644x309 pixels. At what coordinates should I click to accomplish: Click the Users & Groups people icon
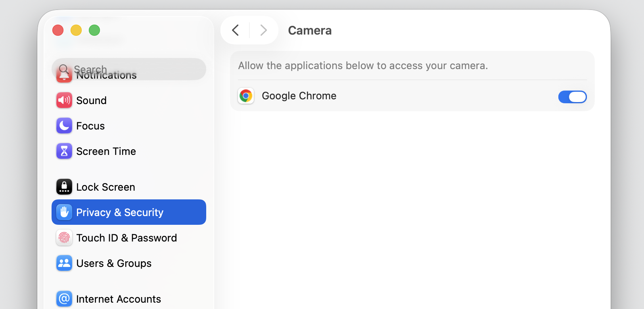point(64,263)
